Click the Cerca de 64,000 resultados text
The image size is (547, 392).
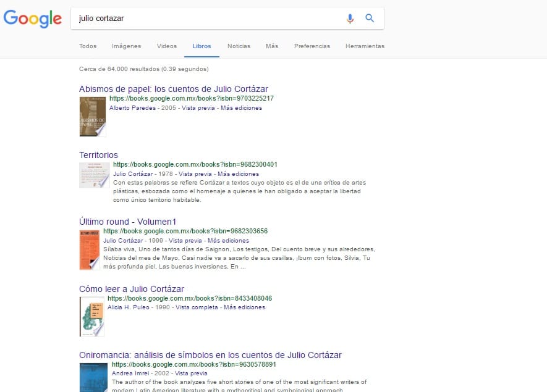(144, 69)
